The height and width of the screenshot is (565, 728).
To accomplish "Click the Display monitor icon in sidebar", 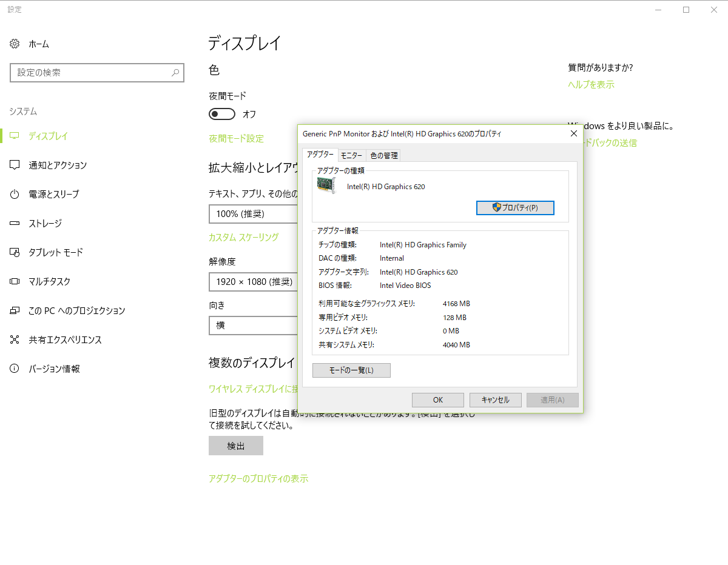I will pos(15,136).
